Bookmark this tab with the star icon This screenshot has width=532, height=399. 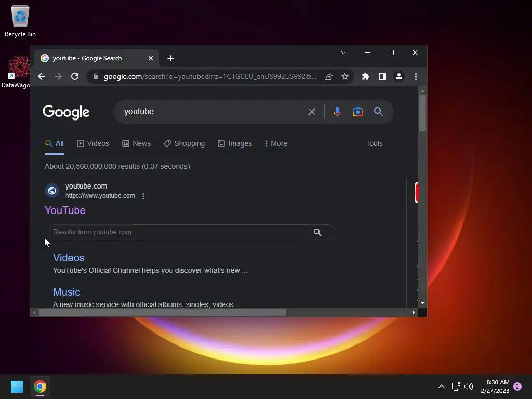(345, 77)
